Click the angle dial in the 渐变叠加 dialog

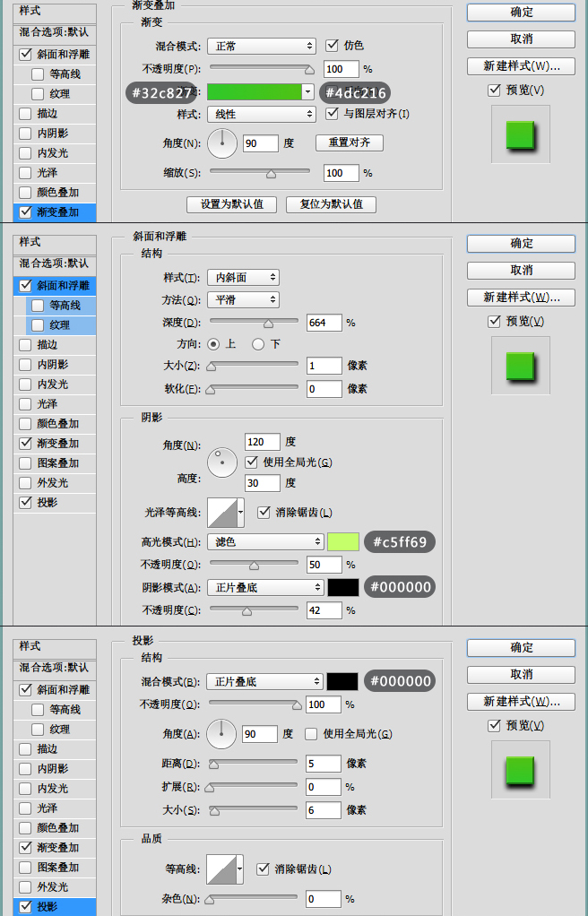click(x=222, y=143)
